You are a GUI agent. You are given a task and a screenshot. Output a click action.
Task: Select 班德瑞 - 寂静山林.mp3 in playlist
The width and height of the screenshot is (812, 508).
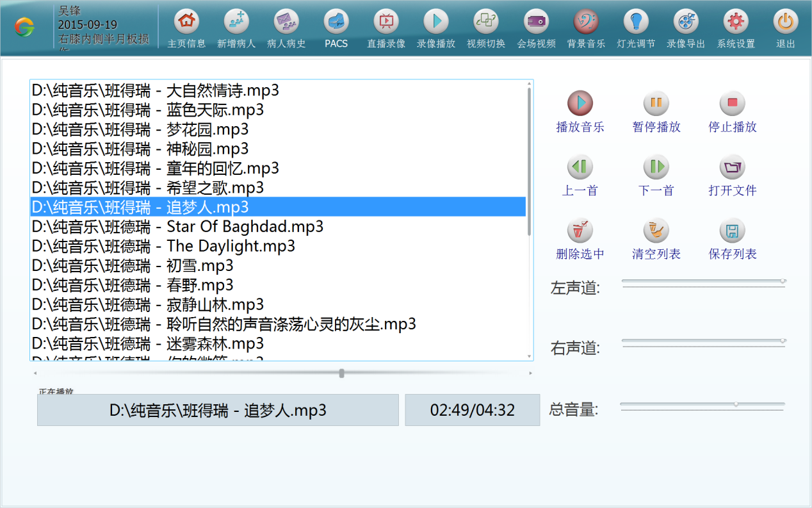[278, 304]
